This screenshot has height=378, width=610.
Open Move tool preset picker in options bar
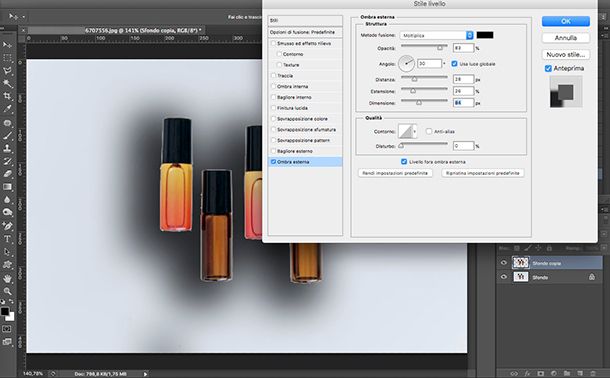pyautogui.click(x=24, y=17)
